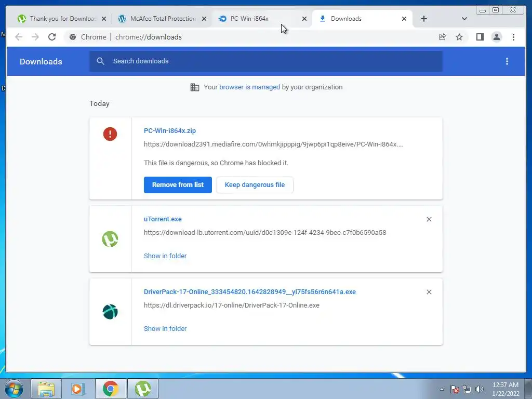Click the volume speaker tray icon

pos(480,389)
